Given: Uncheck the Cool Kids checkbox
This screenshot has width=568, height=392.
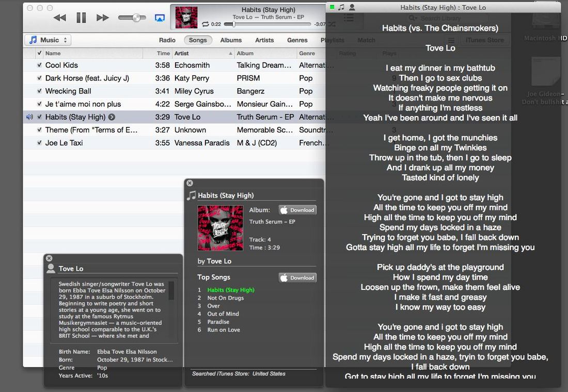Looking at the screenshot, I should pyautogui.click(x=39, y=65).
